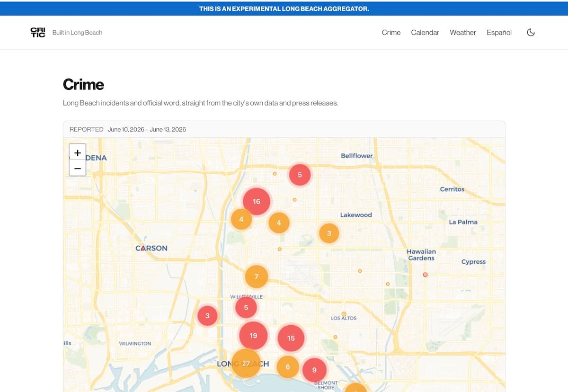Screen dimensions: 568x392
Task: Click the Carson triangle marker
Action: pyautogui.click(x=143, y=248)
